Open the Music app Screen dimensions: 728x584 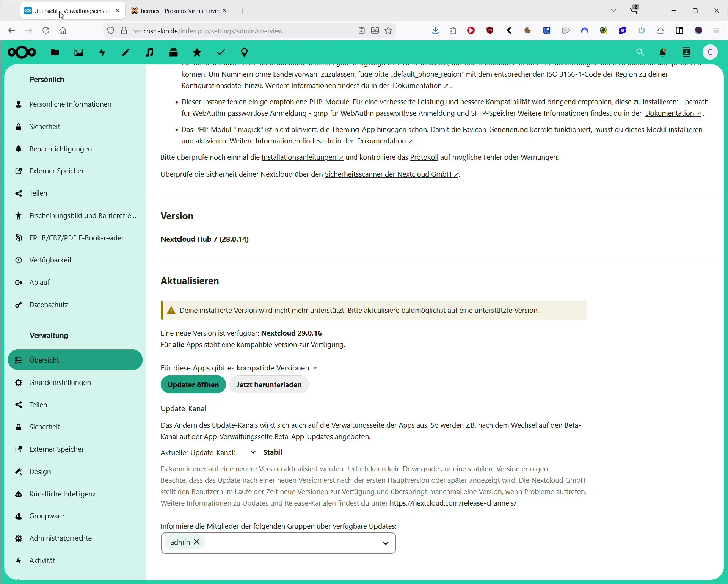[150, 52]
